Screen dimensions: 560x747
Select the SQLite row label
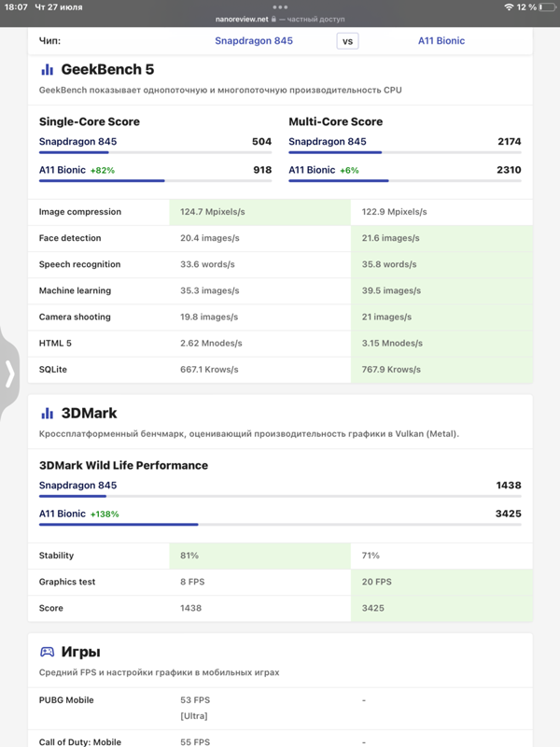(x=53, y=370)
